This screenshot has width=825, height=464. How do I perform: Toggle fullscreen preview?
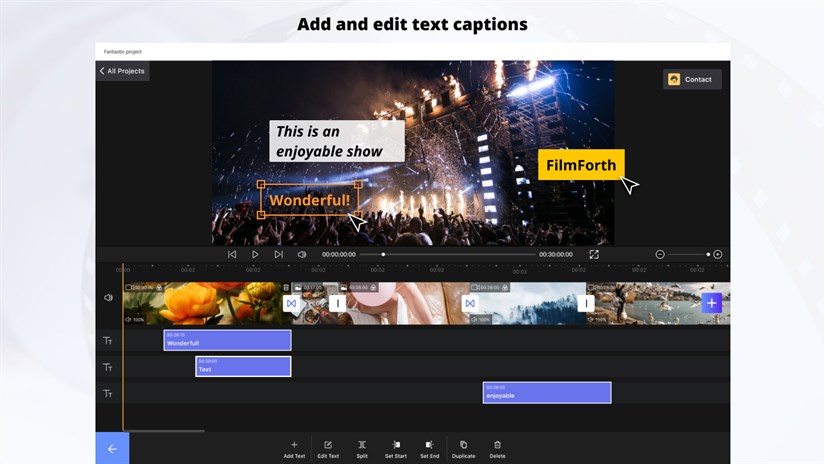594,255
